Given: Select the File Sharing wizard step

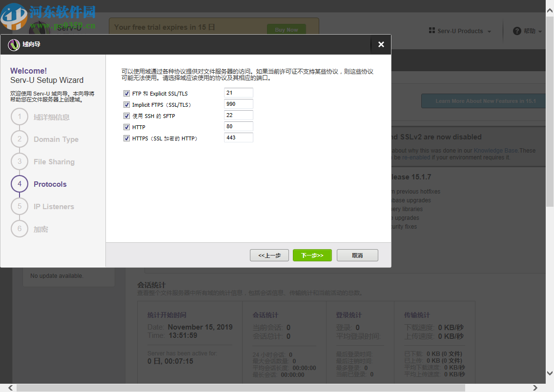Looking at the screenshot, I should [x=54, y=162].
